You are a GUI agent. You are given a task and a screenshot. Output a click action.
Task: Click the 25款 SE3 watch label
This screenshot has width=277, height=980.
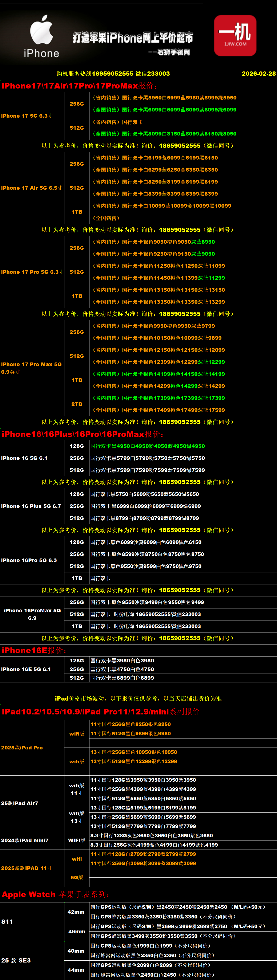[x=16, y=960]
